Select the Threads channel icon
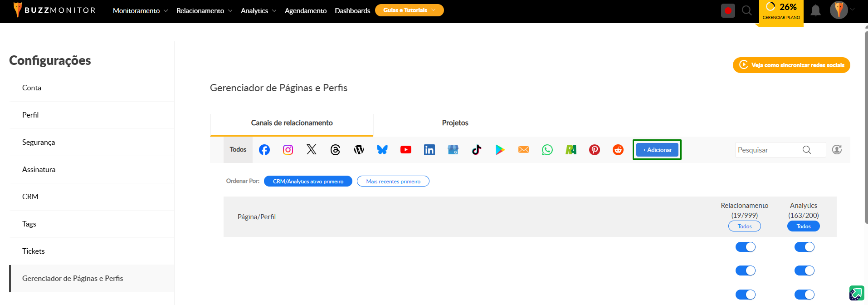The image size is (868, 305). [335, 150]
